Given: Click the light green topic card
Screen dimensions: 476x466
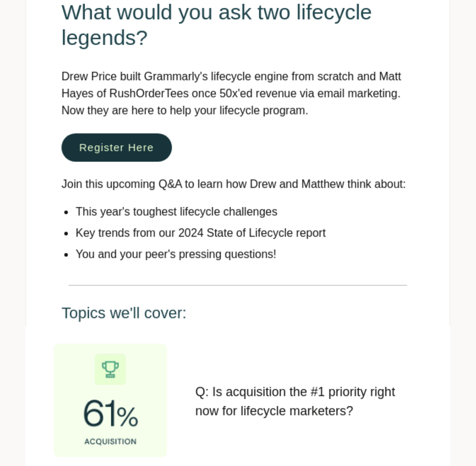Looking at the screenshot, I should click(x=110, y=399).
